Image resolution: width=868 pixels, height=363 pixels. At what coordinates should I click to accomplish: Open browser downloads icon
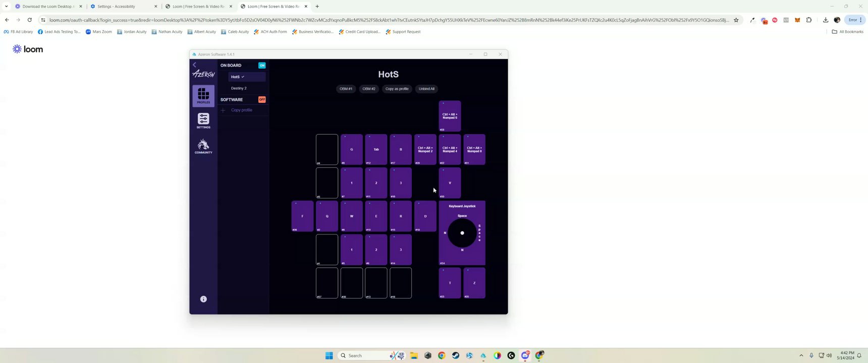[826, 20]
